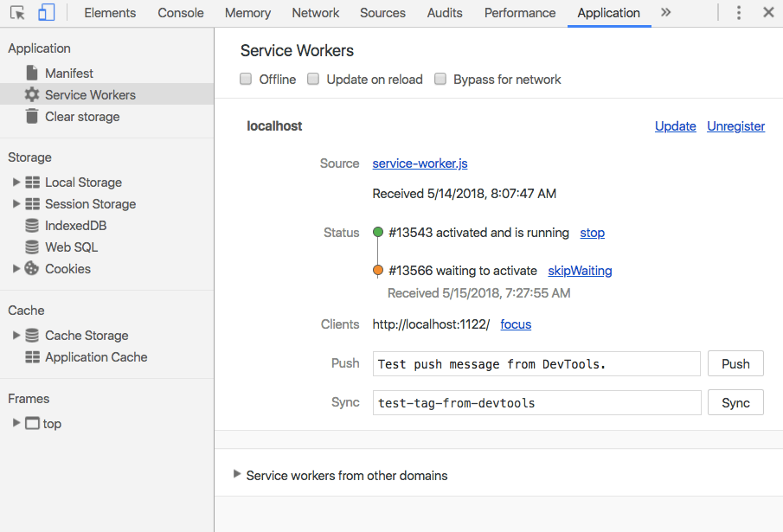Click the Clear storage trash icon

[x=32, y=116]
